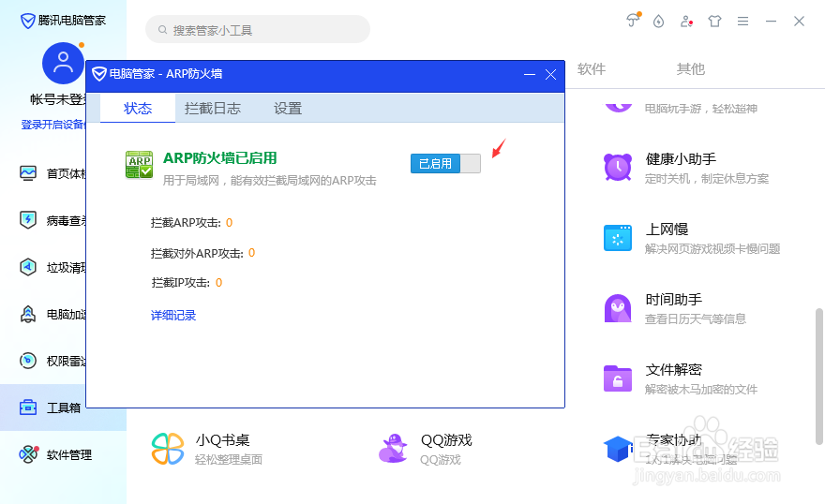Focus the 搜索管家小工具 search field
This screenshot has width=825, height=504.
[258, 29]
